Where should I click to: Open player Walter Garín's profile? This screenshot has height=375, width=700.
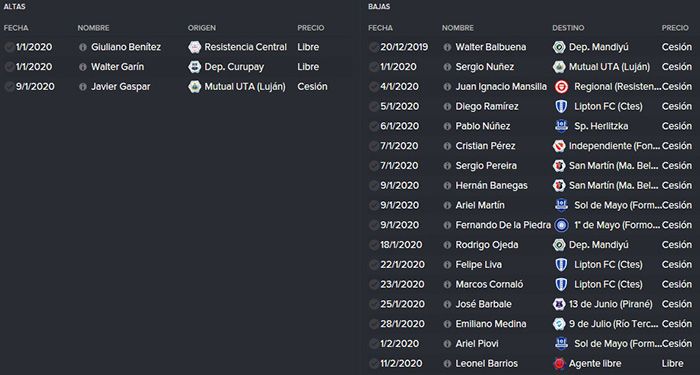pos(117,67)
